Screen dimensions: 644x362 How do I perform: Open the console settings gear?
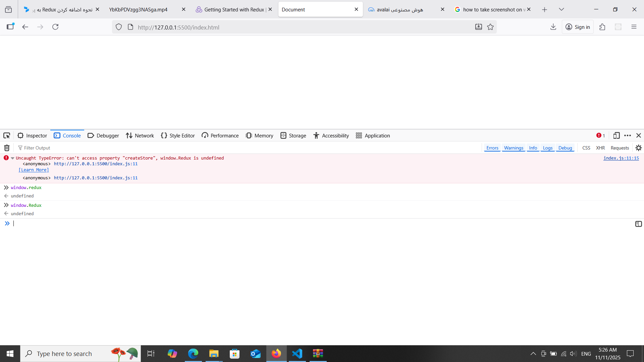click(x=639, y=147)
